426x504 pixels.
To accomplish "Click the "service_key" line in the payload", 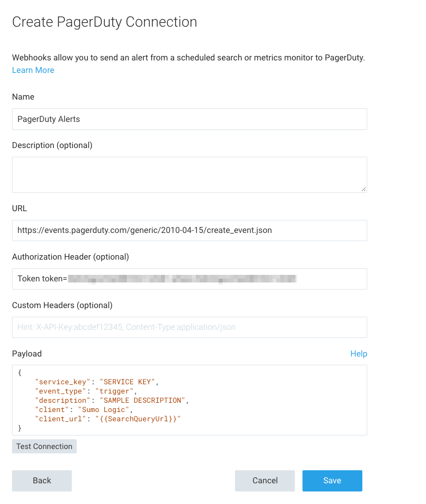I will pyautogui.click(x=96, y=382).
